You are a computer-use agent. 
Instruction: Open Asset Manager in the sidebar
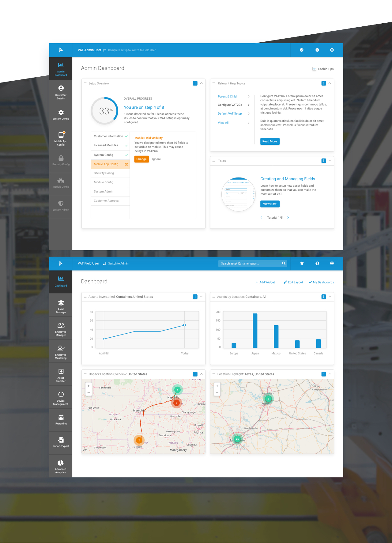point(61,306)
